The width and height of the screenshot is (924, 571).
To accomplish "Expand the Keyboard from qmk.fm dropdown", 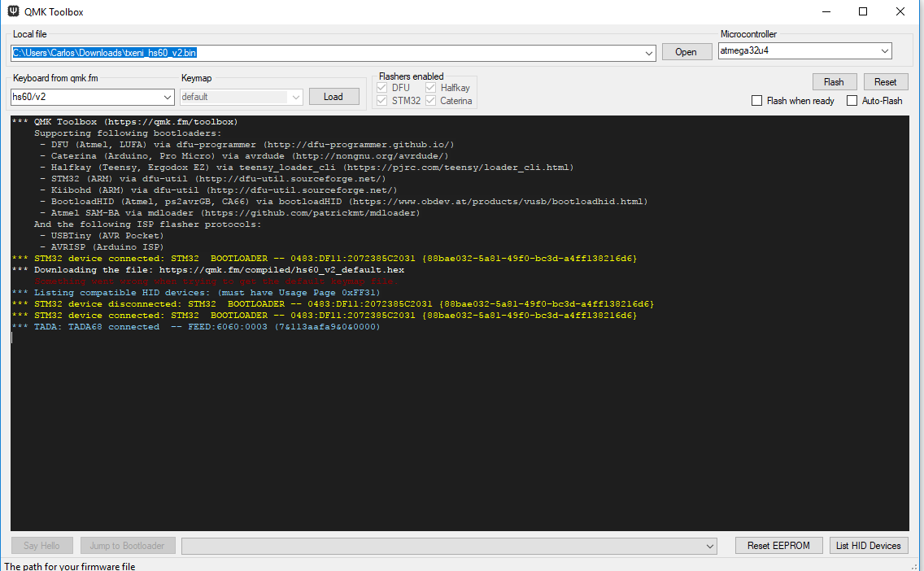I will (x=168, y=98).
